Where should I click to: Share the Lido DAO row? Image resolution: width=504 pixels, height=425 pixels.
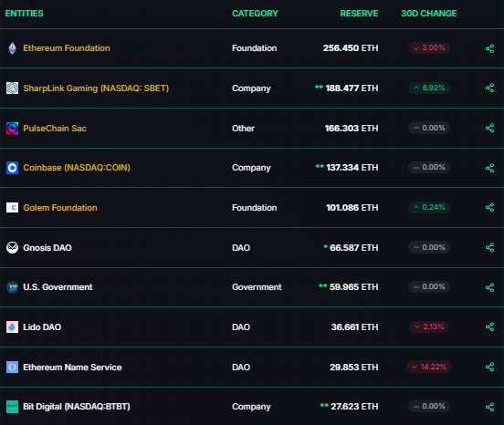click(489, 327)
